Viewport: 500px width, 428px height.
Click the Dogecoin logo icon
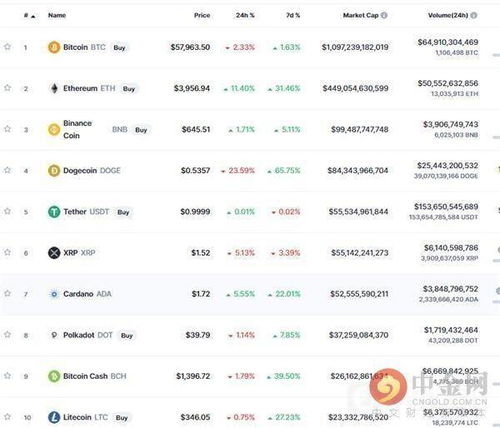tap(54, 171)
